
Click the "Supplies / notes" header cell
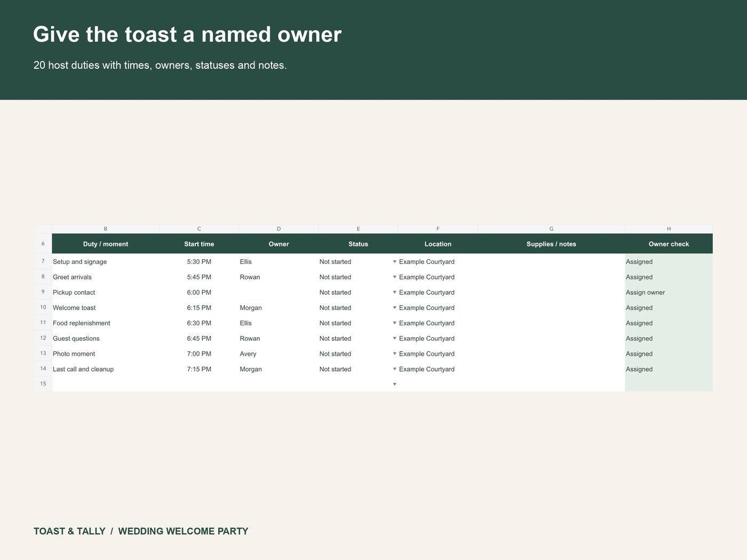551,244
